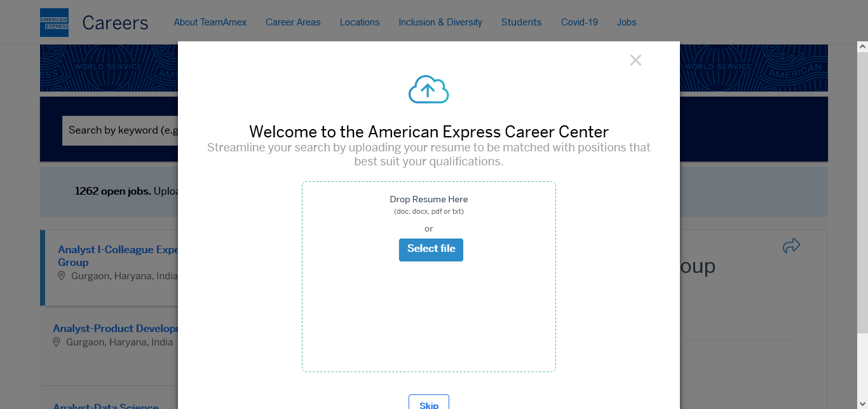
Task: Click the share arrow icon
Action: click(x=791, y=246)
